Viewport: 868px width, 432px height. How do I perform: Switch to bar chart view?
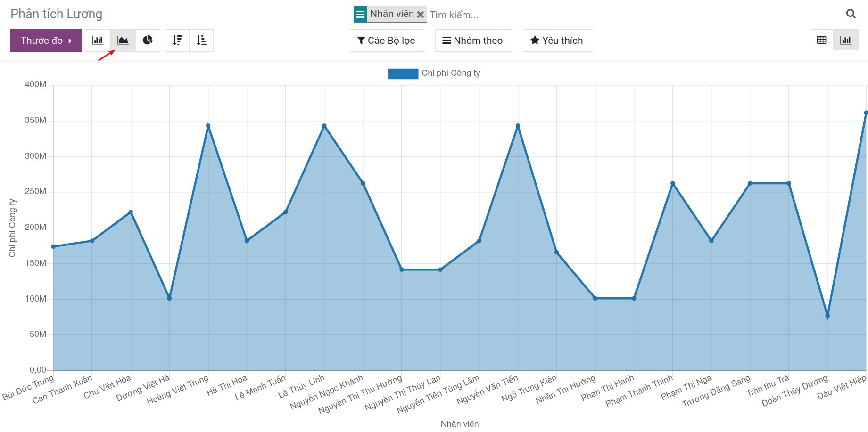point(98,41)
